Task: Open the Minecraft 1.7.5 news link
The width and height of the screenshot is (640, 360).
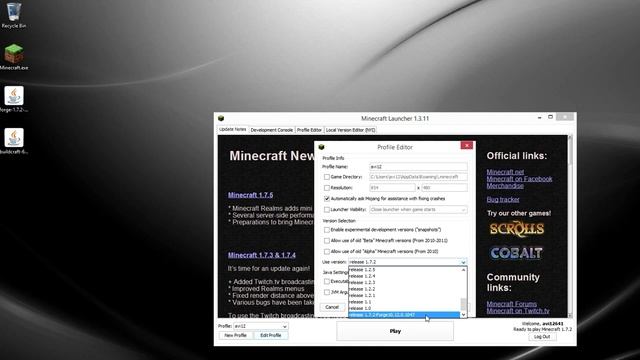Action: pos(250,195)
